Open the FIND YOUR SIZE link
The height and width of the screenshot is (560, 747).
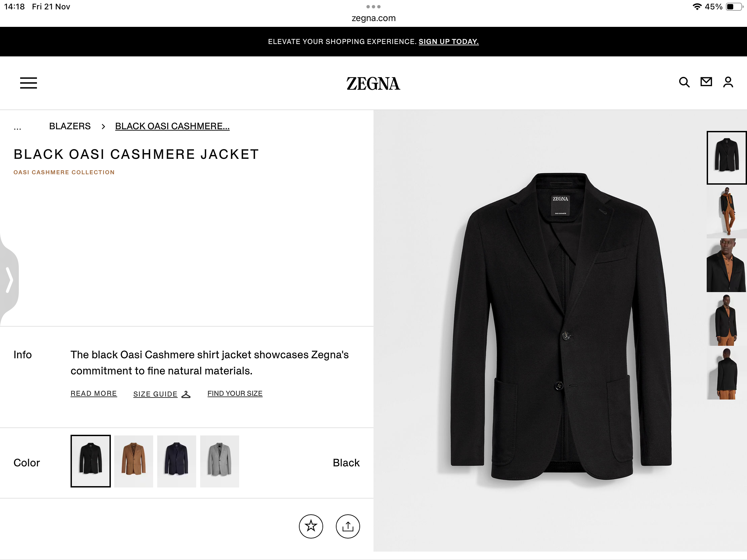point(234,393)
